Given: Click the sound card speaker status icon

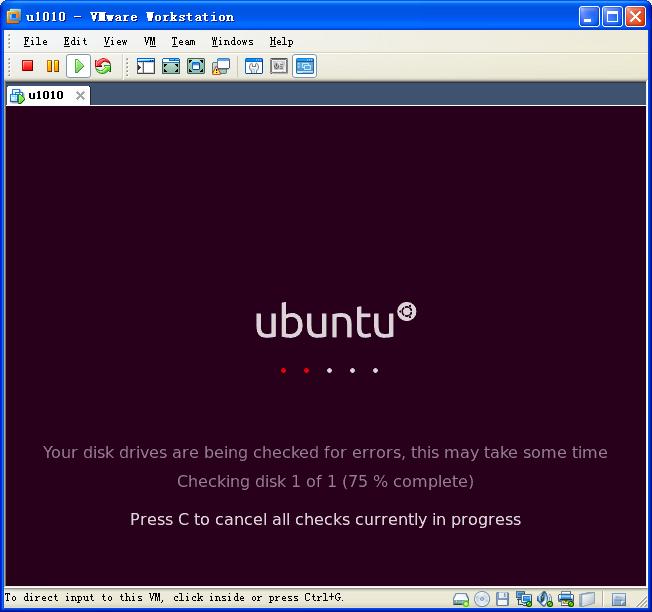Looking at the screenshot, I should point(545,599).
